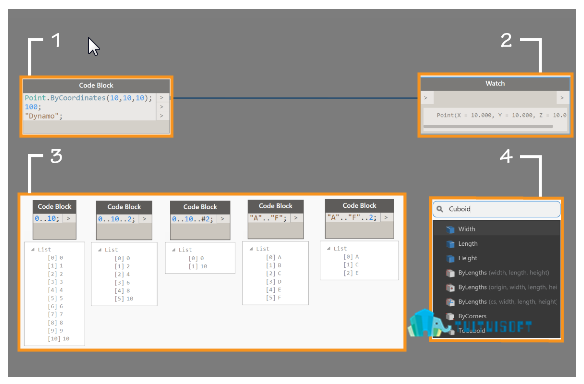Click the Cuboid search input field
The image size is (584, 384).
point(496,209)
